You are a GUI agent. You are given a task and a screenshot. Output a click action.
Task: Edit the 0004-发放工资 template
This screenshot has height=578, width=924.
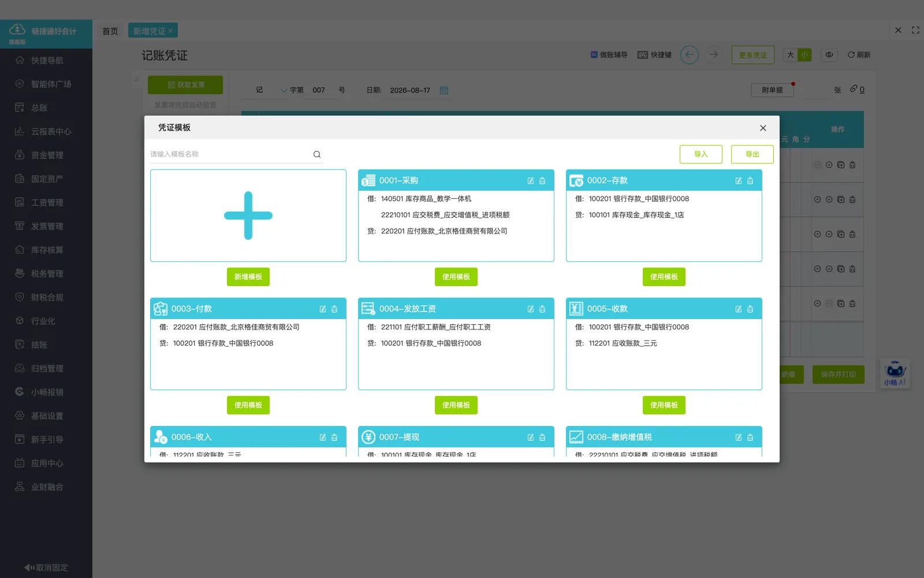point(531,309)
